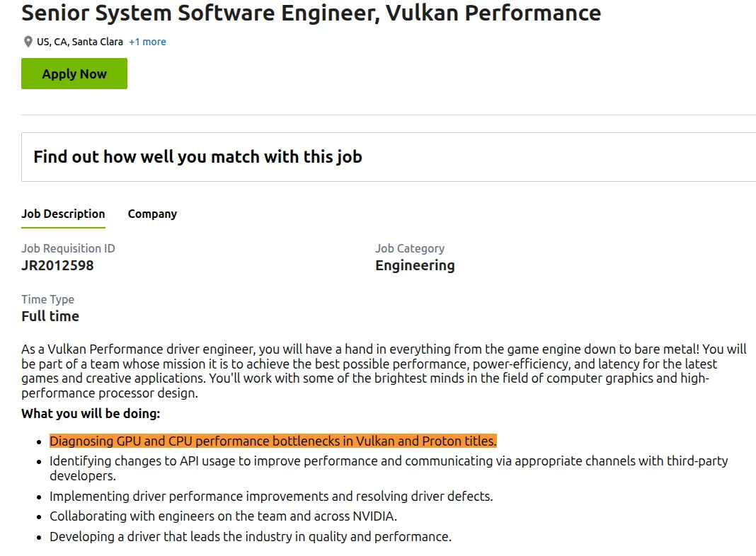This screenshot has height=556, width=756.
Task: Select the job title heading
Action: pyautogui.click(x=310, y=13)
